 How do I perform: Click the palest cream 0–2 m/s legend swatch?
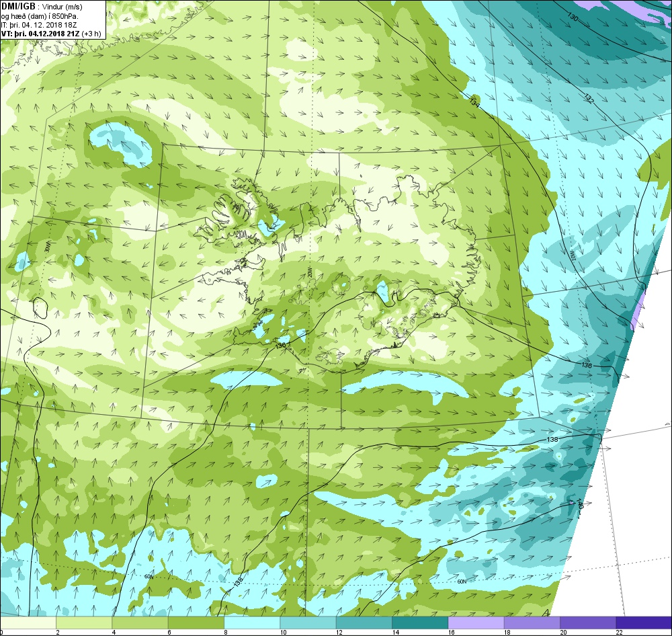point(28,622)
